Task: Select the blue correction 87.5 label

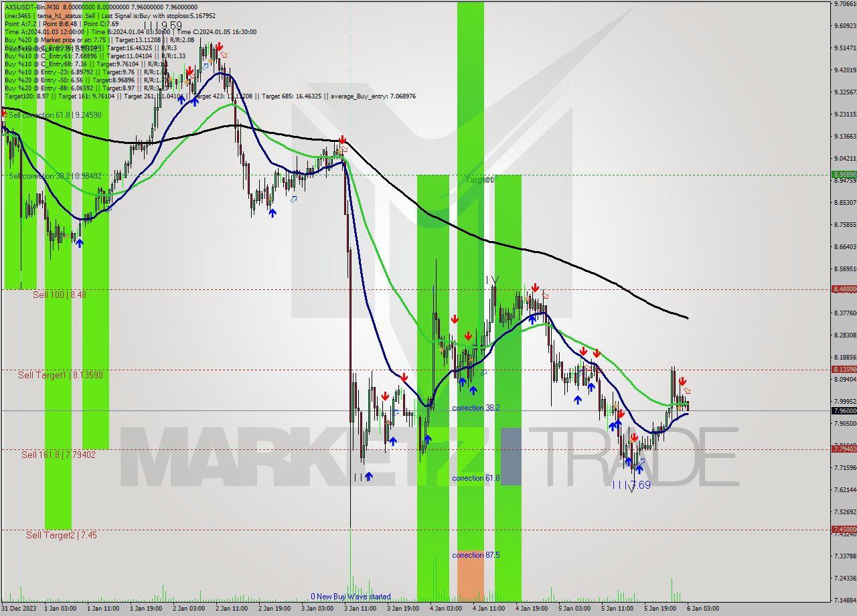Action: point(476,555)
